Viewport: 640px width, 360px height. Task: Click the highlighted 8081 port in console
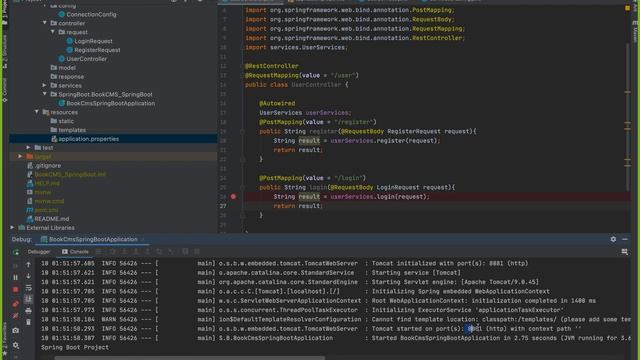[x=474, y=329]
